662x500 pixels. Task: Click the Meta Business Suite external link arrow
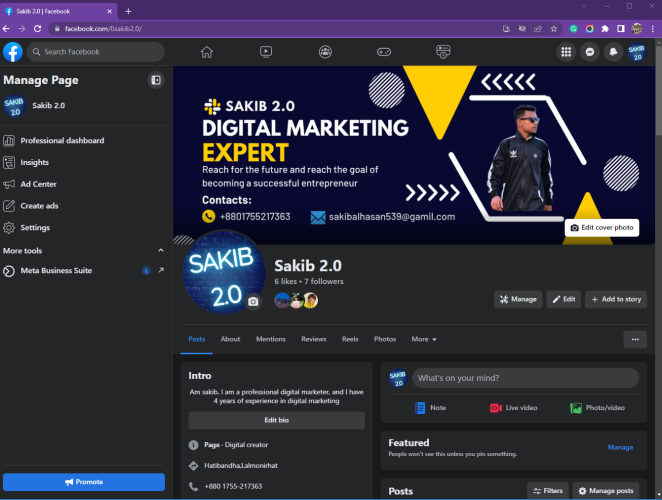161,270
